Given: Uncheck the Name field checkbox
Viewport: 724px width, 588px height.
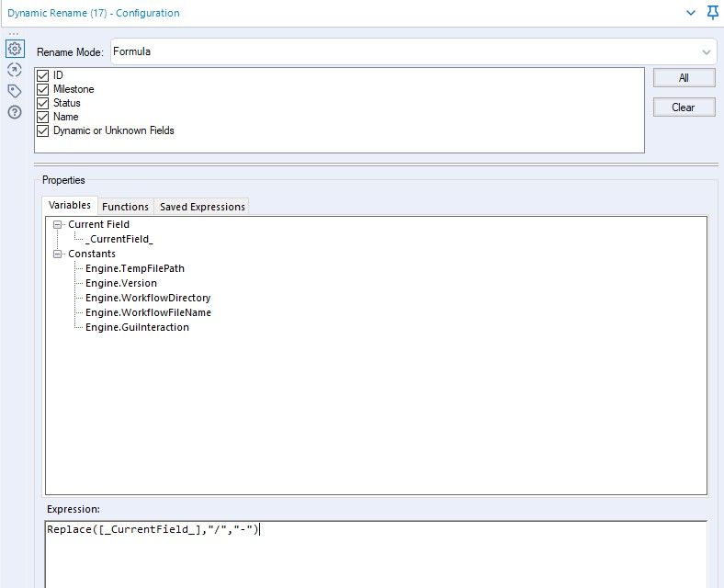Looking at the screenshot, I should 43,118.
